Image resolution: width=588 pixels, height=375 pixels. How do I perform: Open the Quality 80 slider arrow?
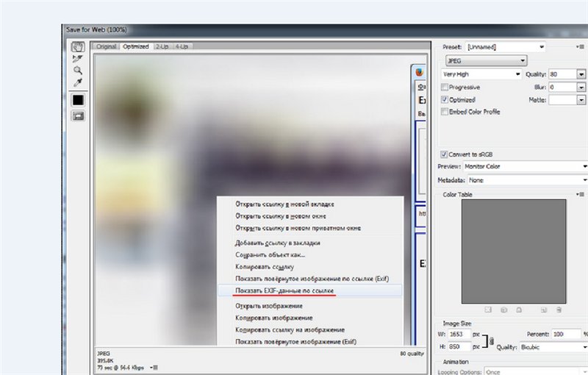click(x=581, y=74)
